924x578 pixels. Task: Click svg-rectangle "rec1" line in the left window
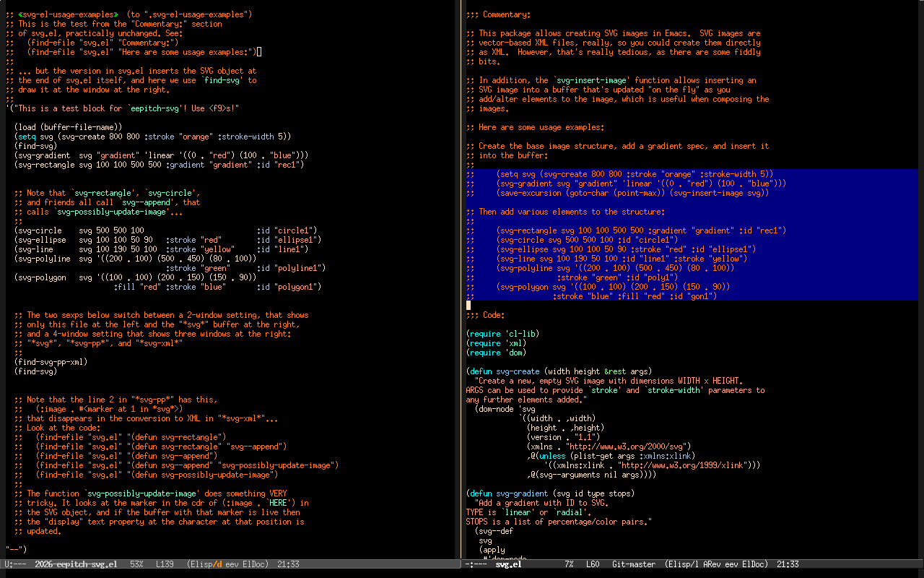click(159, 165)
